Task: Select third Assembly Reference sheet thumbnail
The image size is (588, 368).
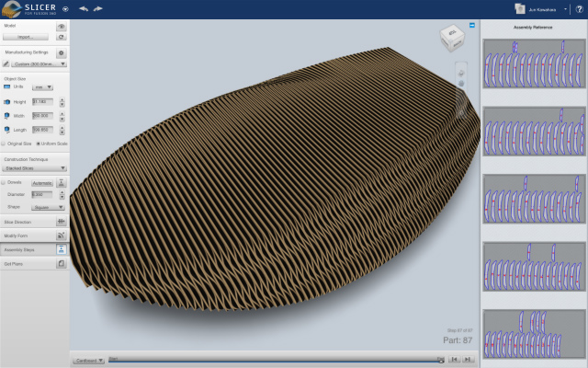Action: pyautogui.click(x=534, y=199)
